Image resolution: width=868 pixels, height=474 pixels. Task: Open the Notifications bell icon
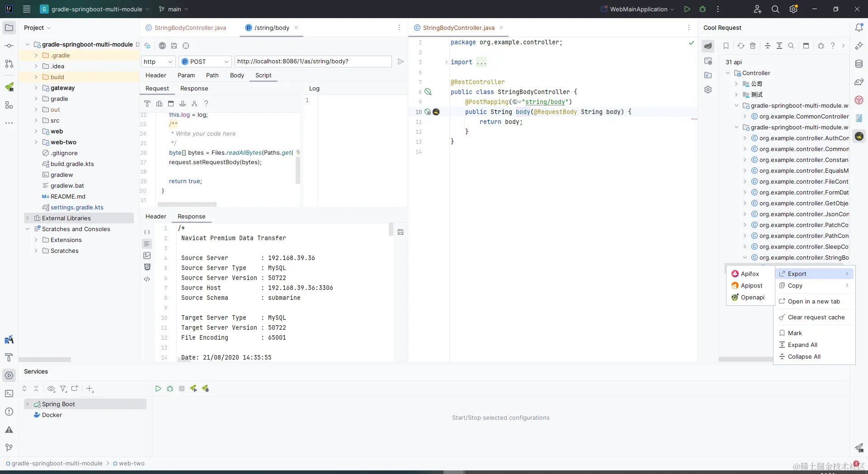[859, 28]
